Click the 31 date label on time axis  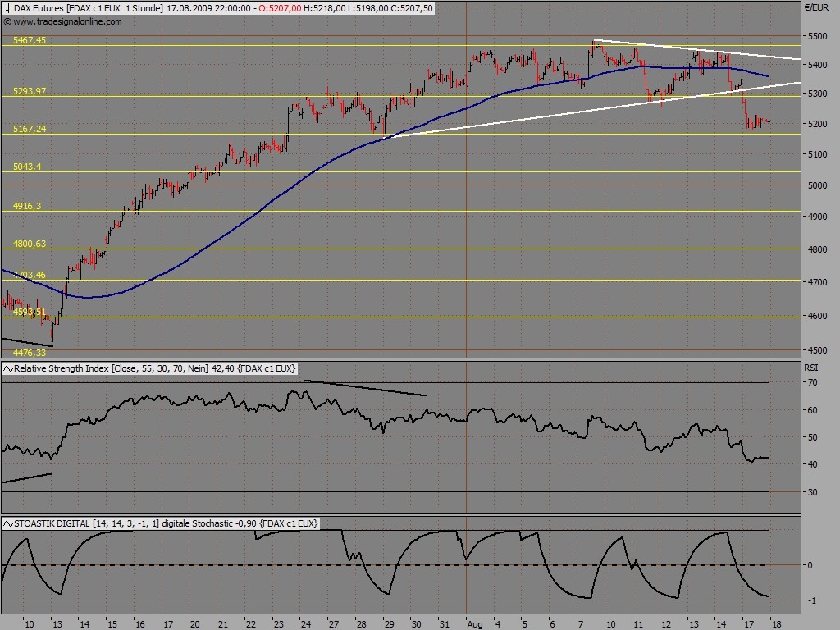pos(444,624)
